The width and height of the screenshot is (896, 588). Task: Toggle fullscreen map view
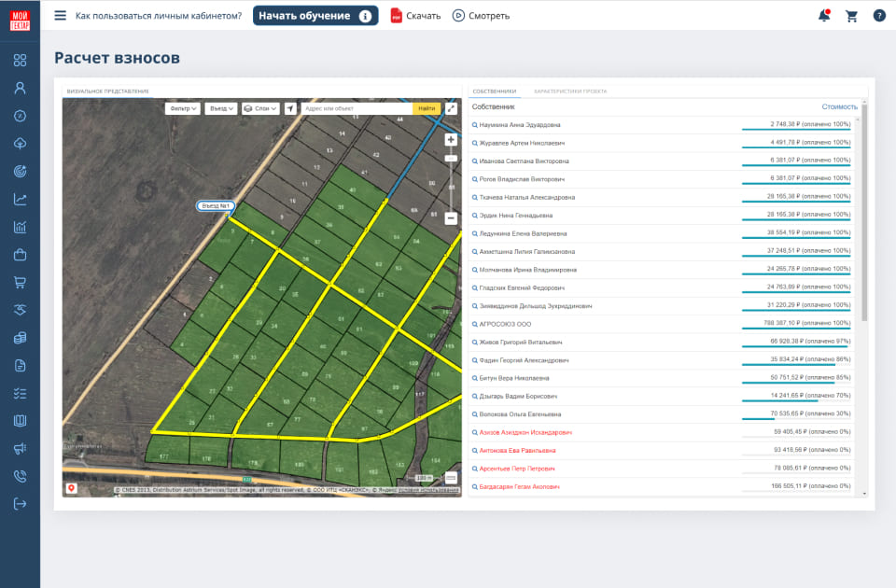coord(452,108)
